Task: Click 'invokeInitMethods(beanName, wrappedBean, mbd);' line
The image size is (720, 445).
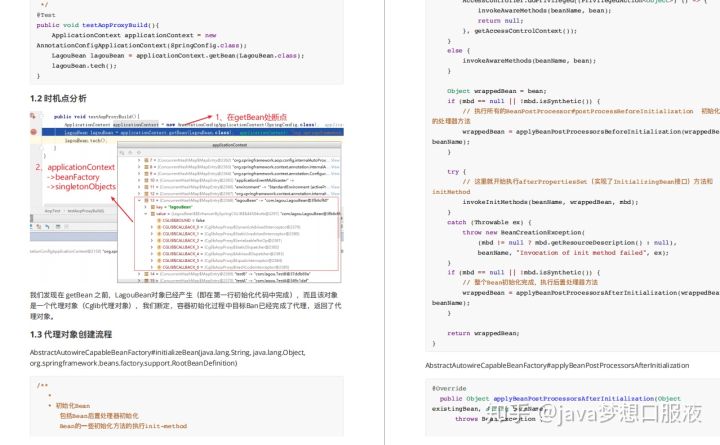Action: pos(550,202)
